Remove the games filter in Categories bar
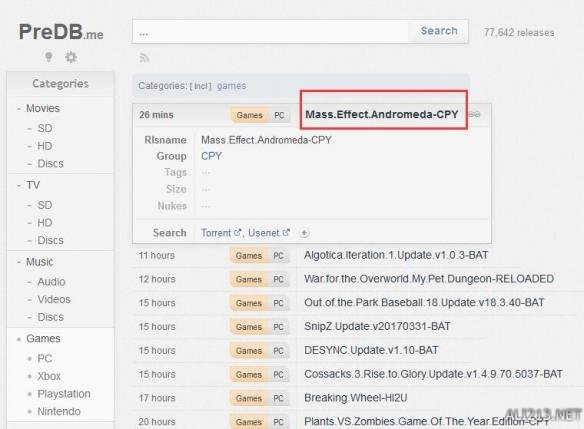 [231, 86]
